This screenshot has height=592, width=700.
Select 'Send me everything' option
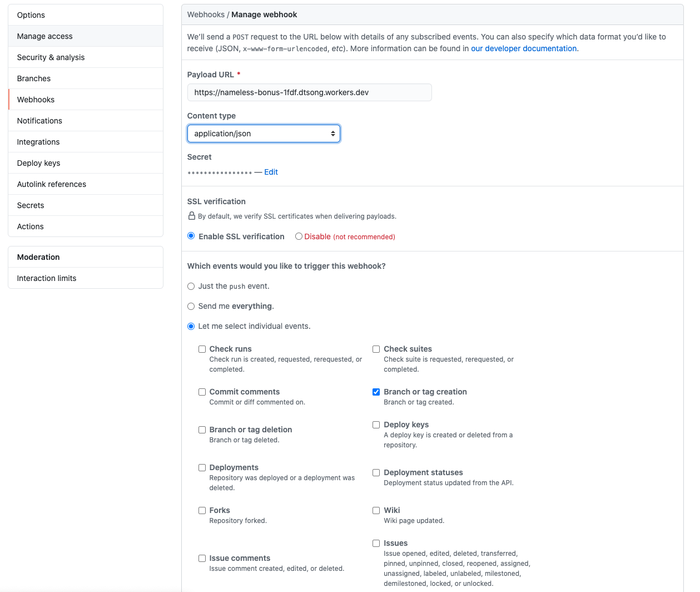pyautogui.click(x=191, y=306)
